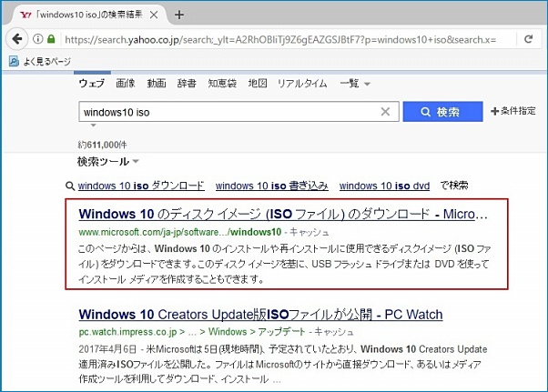This screenshot has width=548, height=392.
Task: Open the 地図 map tab
Action: 258,84
